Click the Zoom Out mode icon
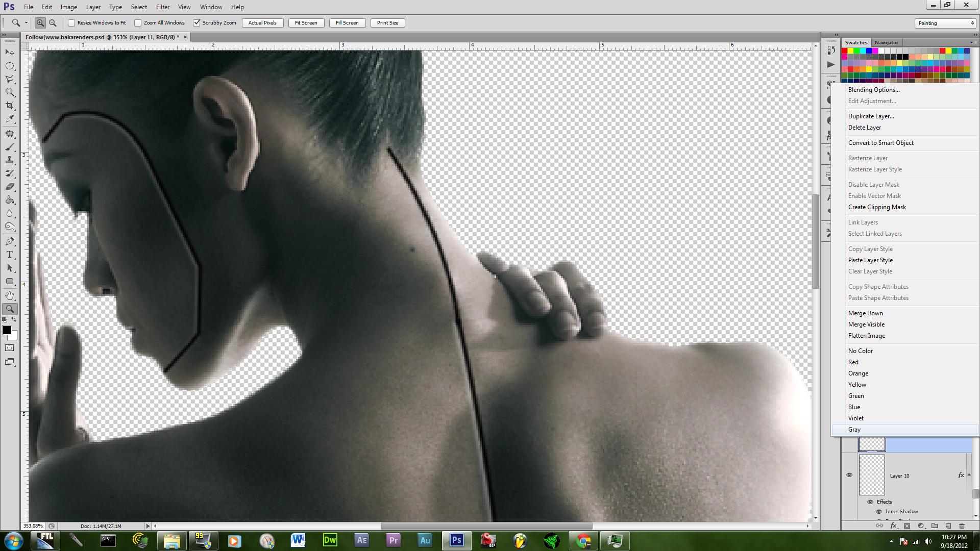 [x=52, y=23]
